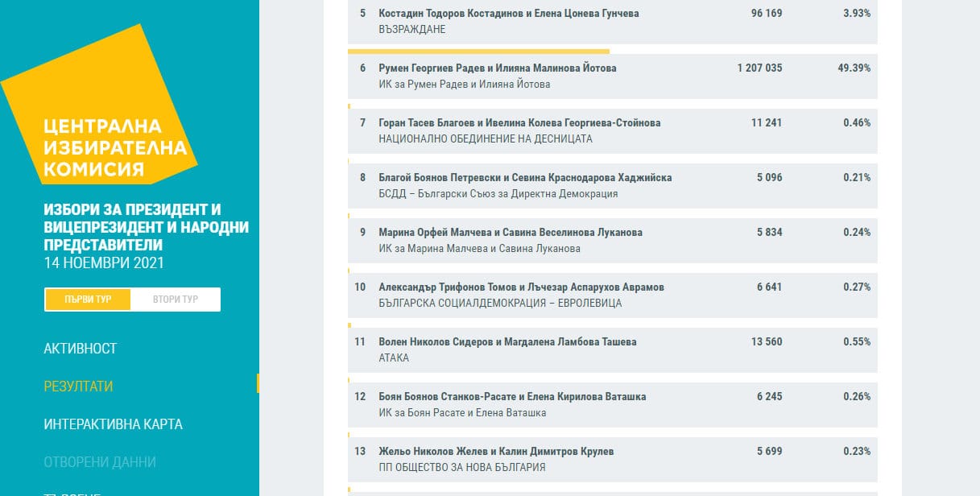Click Александър Томов candidate entry
The height and width of the screenshot is (496, 980).
521,287
